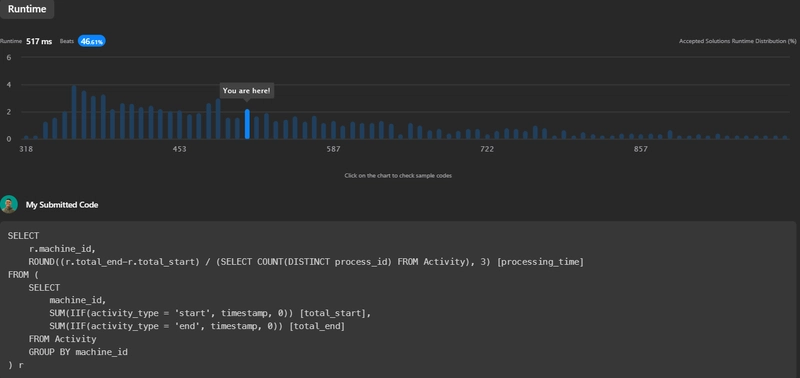Screen dimensions: 800x378
Task: Click the bar above the 318 axis label
Action: pyautogui.click(x=26, y=137)
